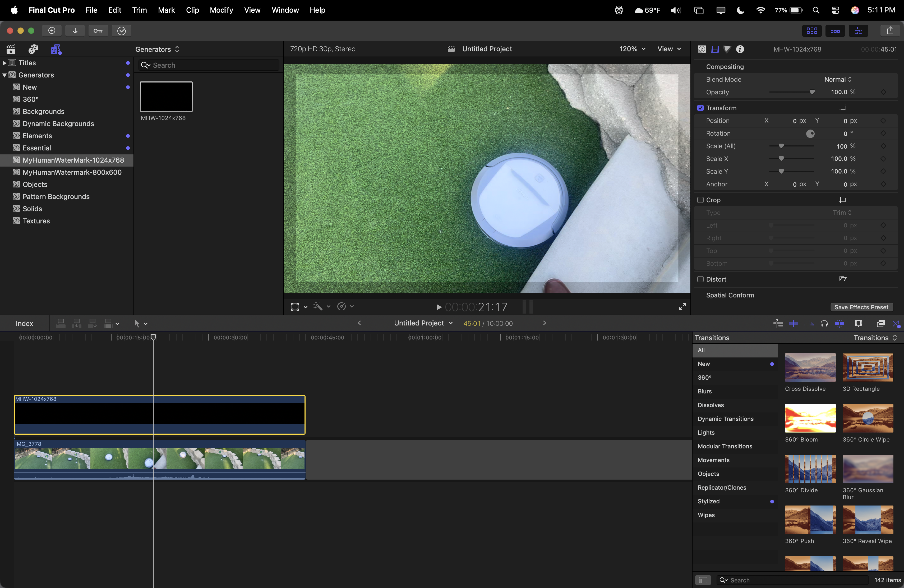Open the 120% zoom dropdown
Image resolution: width=904 pixels, height=588 pixels.
(x=633, y=49)
